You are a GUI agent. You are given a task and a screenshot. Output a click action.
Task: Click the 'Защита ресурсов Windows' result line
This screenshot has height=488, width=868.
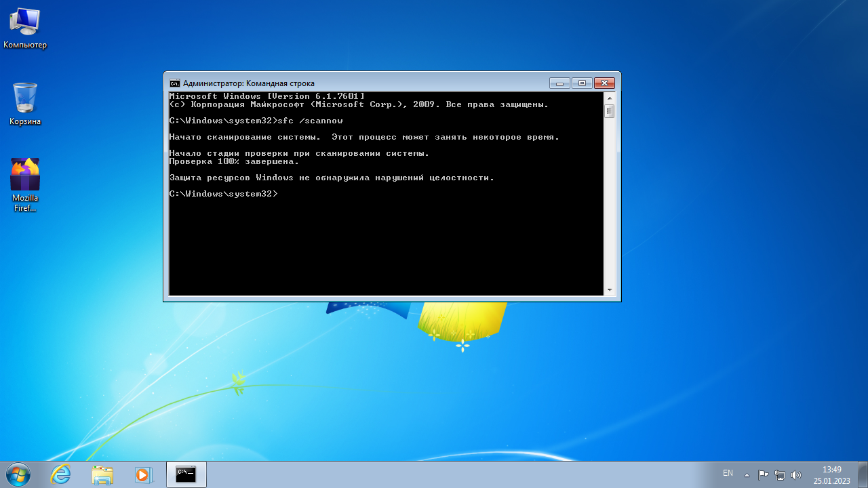pyautogui.click(x=332, y=178)
